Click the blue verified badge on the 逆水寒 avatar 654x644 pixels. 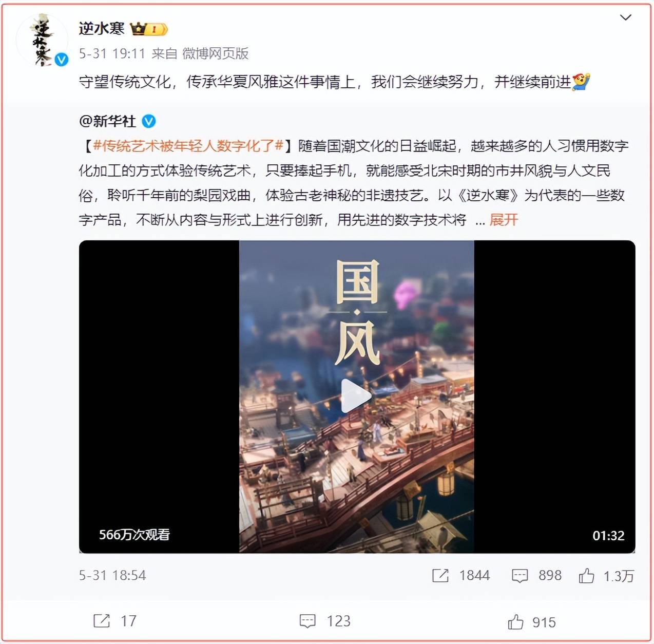[61, 60]
